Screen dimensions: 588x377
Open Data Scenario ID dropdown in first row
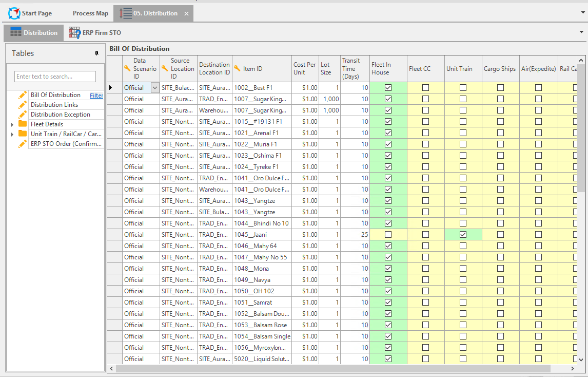point(155,87)
